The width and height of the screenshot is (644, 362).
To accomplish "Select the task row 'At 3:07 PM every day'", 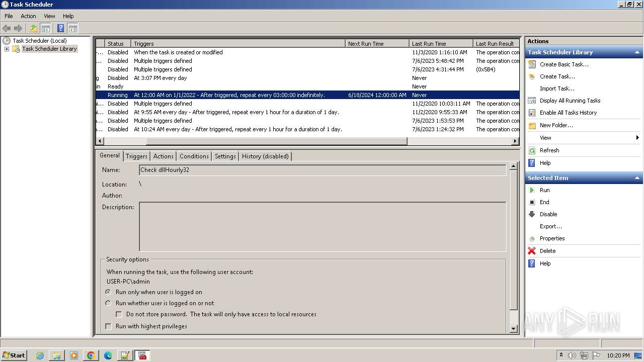I will point(307,78).
